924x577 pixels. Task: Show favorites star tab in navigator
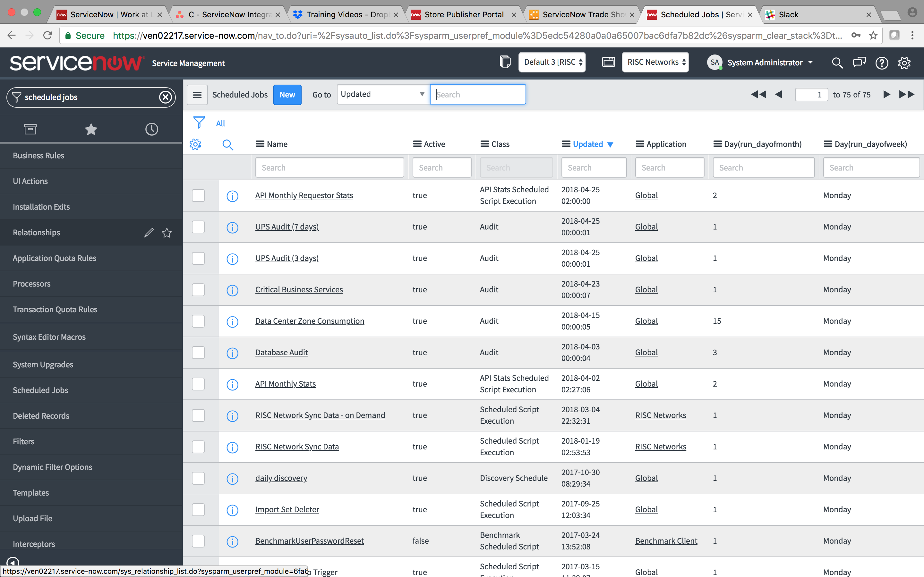pos(91,130)
